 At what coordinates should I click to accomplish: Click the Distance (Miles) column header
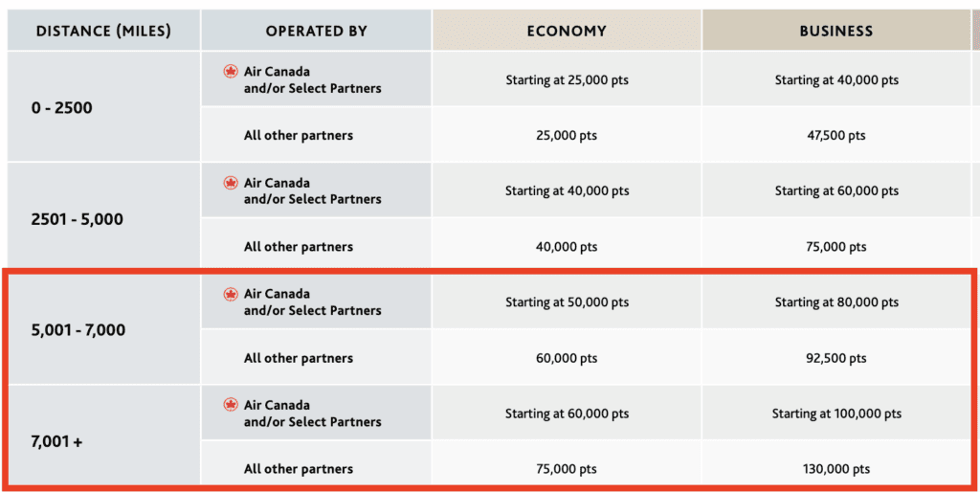tap(103, 31)
